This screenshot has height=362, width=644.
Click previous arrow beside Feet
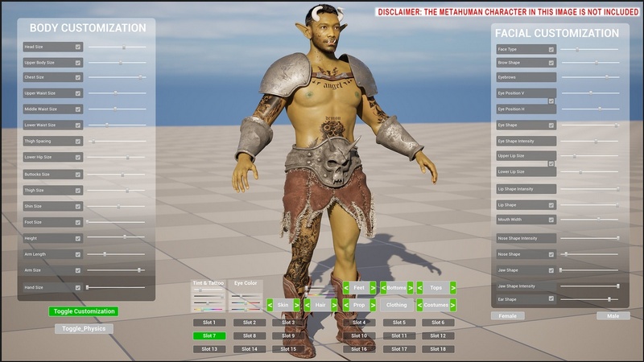tap(346, 287)
